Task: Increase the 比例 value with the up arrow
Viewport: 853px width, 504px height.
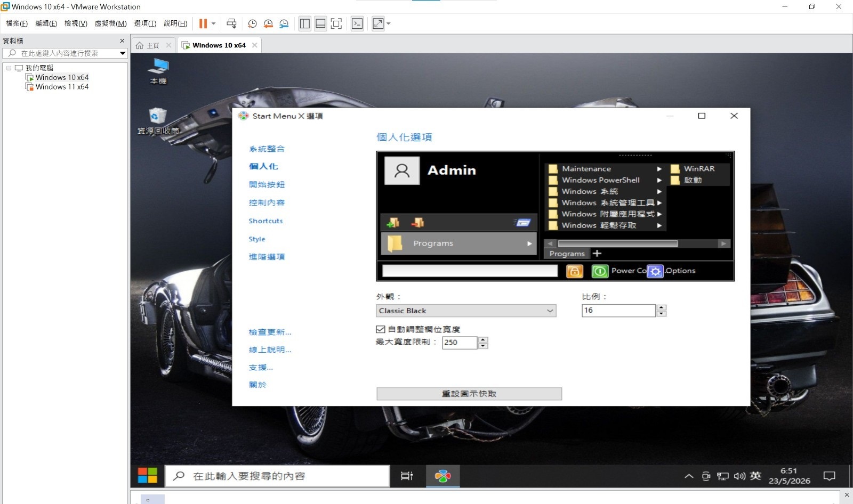Action: [662, 307]
